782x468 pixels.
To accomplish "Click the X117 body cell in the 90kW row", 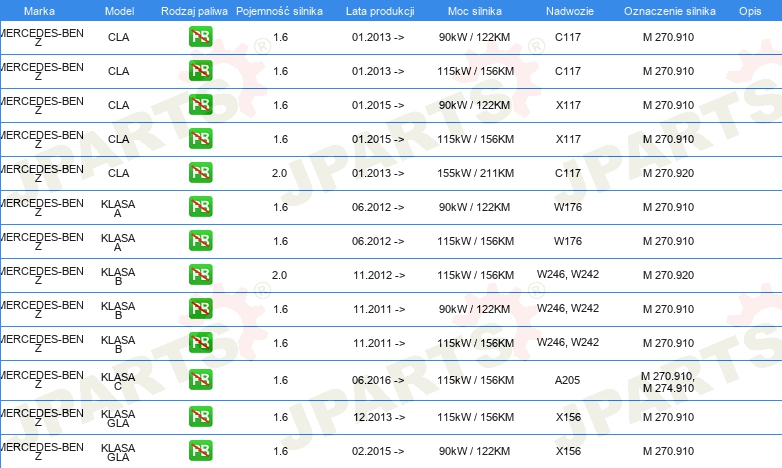I will pyautogui.click(x=568, y=105).
